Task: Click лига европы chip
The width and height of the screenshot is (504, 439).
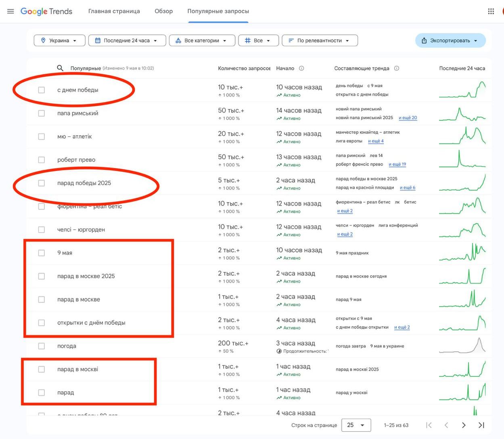Action: 349,141
